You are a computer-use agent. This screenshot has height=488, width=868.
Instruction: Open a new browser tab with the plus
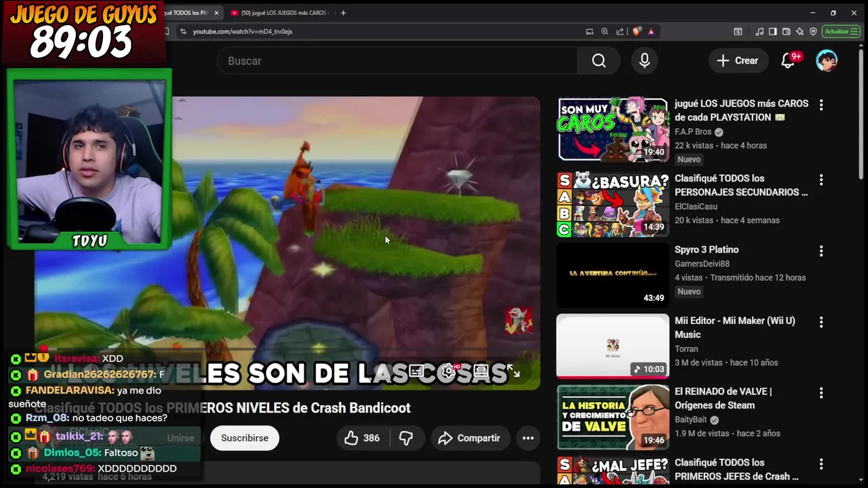pyautogui.click(x=343, y=12)
